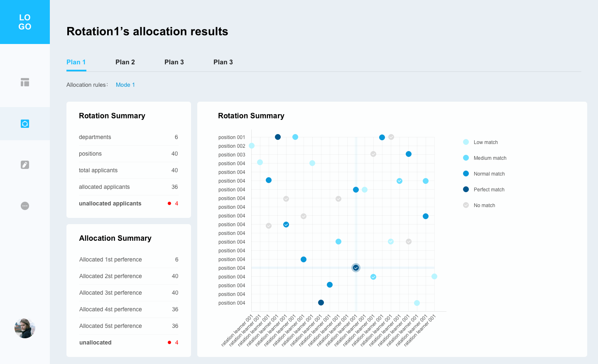Click the Mode 1 allocation rules link
The width and height of the screenshot is (598, 364).
pyautogui.click(x=125, y=85)
